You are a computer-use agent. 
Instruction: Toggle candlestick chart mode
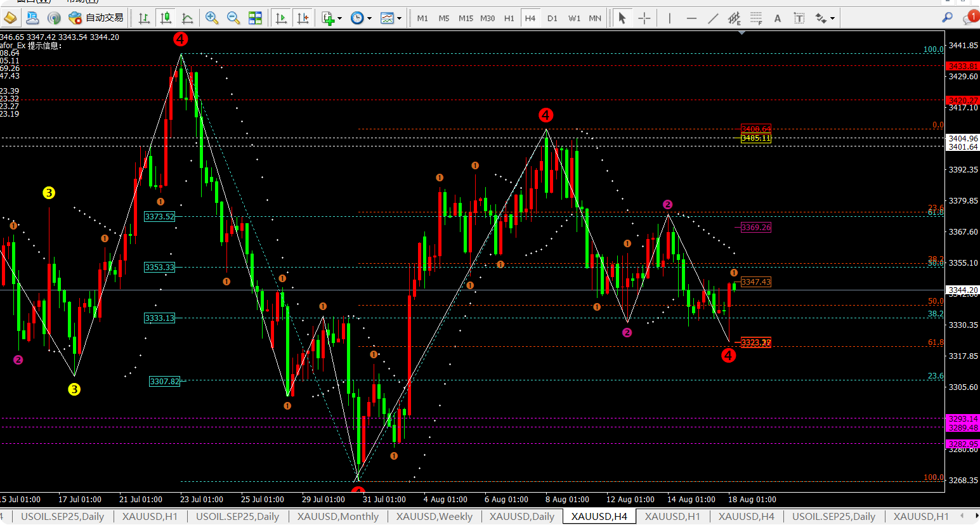[166, 18]
